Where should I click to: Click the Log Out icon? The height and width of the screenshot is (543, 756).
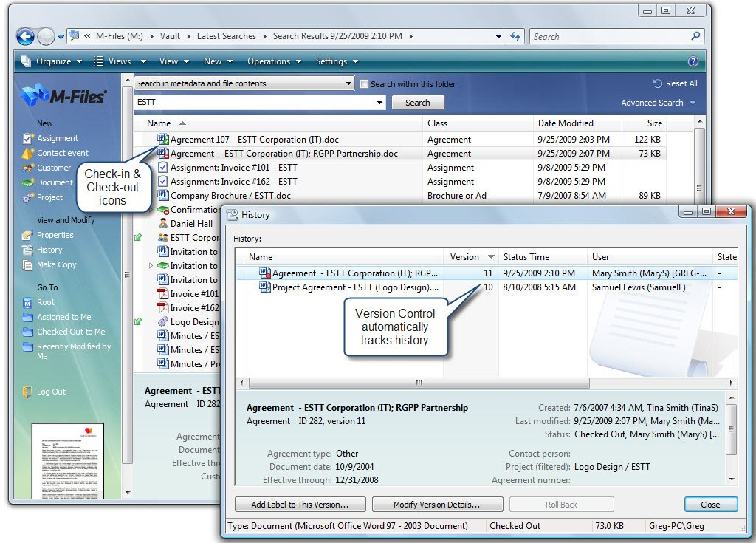point(27,392)
